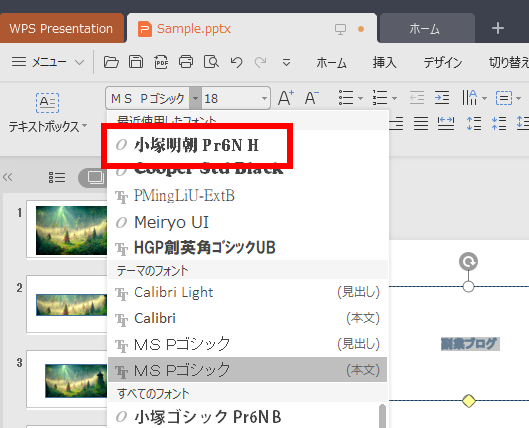Viewport: 529px width, 428px height.
Task: Switch to the デザイン ribbon tab
Action: pyautogui.click(x=443, y=63)
